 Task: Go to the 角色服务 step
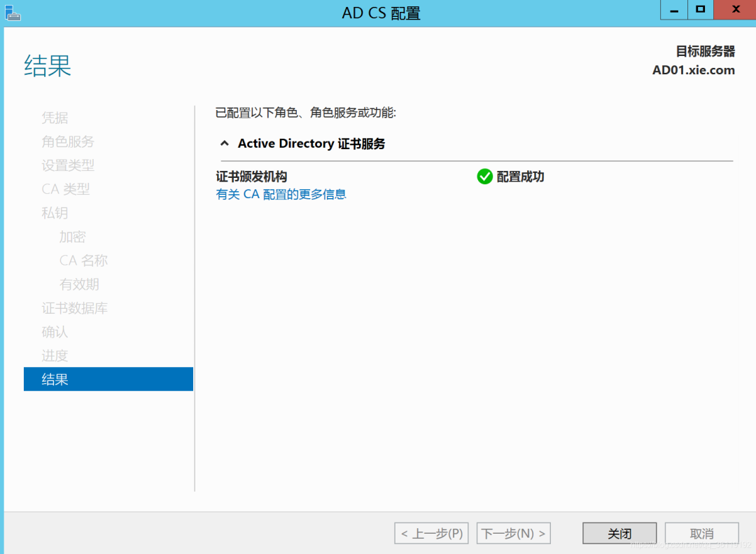67,141
